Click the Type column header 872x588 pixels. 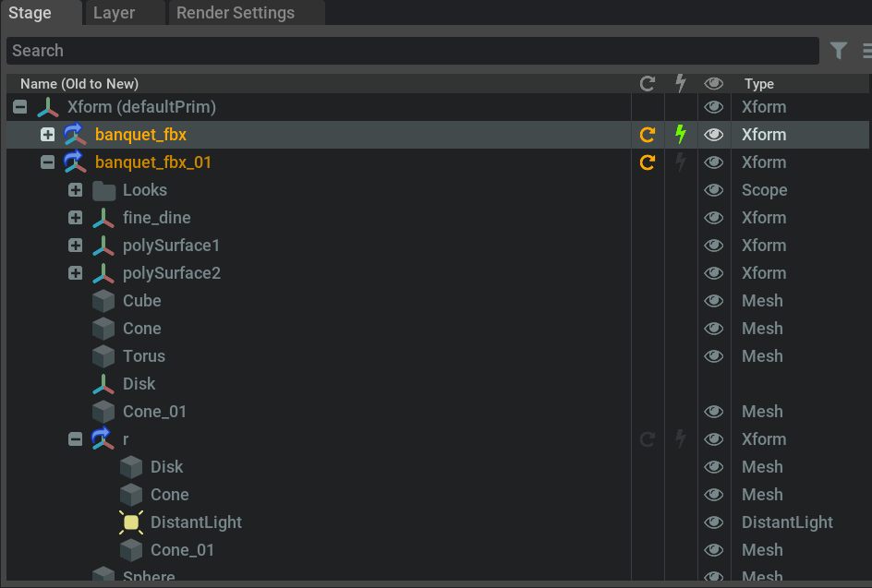759,84
